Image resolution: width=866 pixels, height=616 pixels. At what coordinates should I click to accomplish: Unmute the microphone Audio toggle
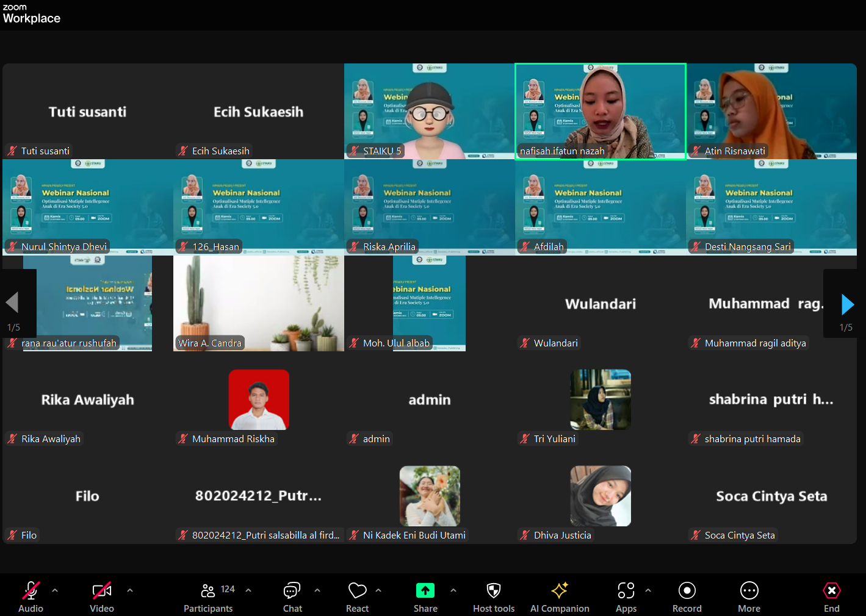(31, 597)
